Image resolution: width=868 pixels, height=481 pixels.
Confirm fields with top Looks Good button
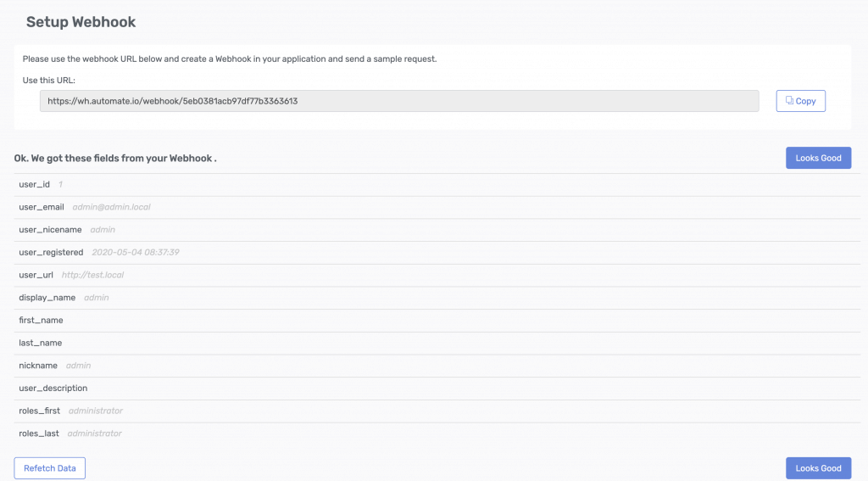818,158
